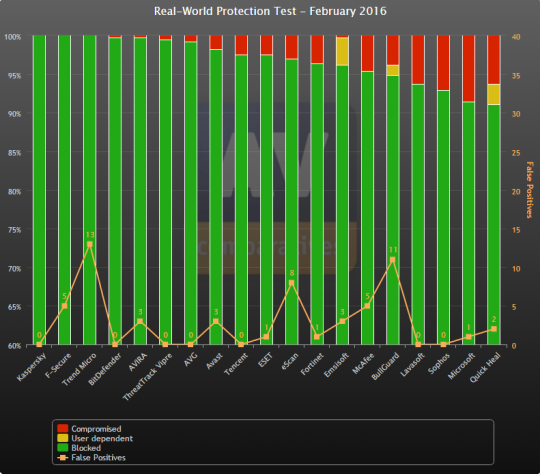Click the Kaspersky x-axis label
This screenshot has width=540, height=474.
(31, 367)
